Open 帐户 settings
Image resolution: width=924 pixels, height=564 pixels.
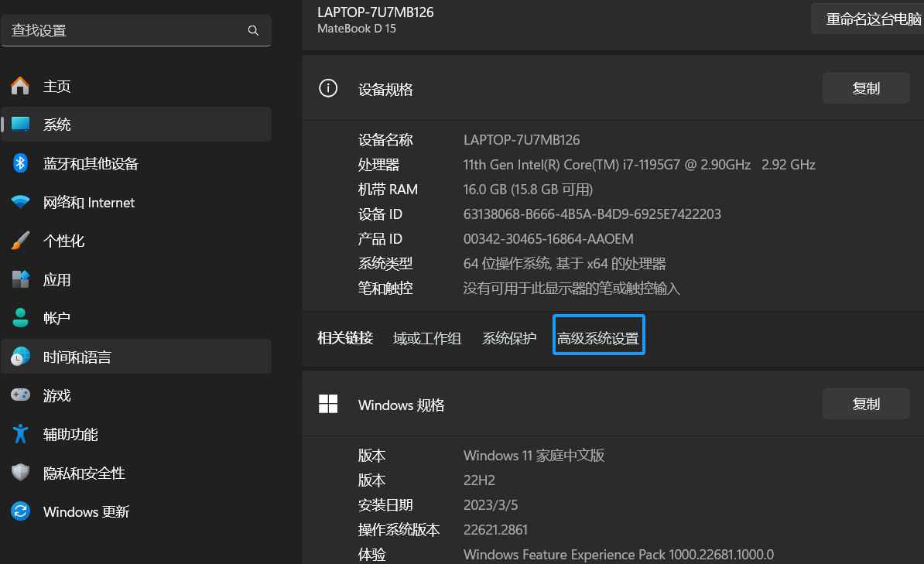click(136, 318)
